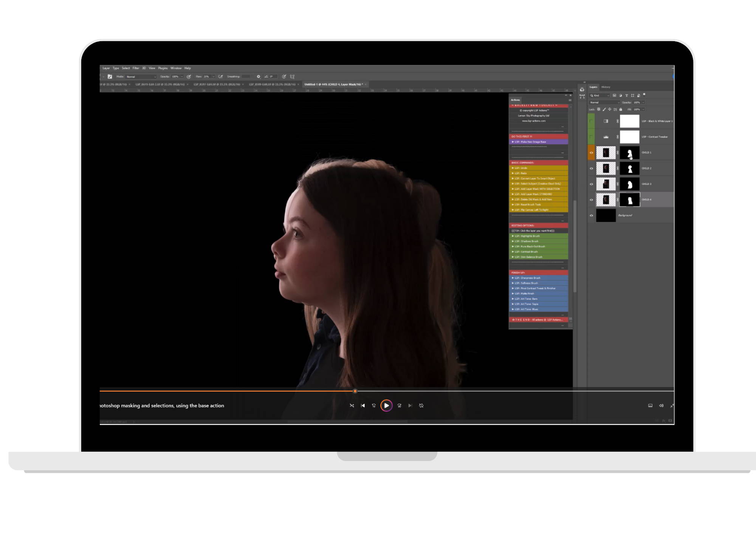
Task: Open the Plugins menu
Action: pyautogui.click(x=163, y=68)
